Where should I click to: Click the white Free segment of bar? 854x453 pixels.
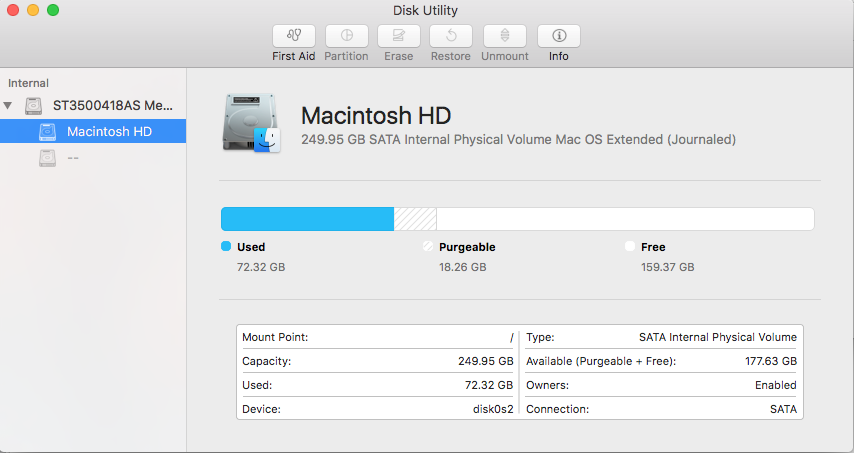[x=625, y=219]
